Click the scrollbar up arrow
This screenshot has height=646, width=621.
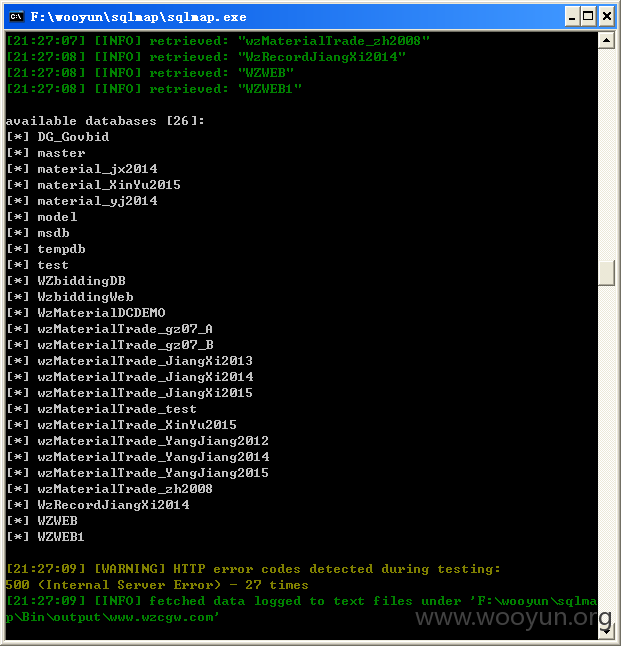pyautogui.click(x=606, y=40)
